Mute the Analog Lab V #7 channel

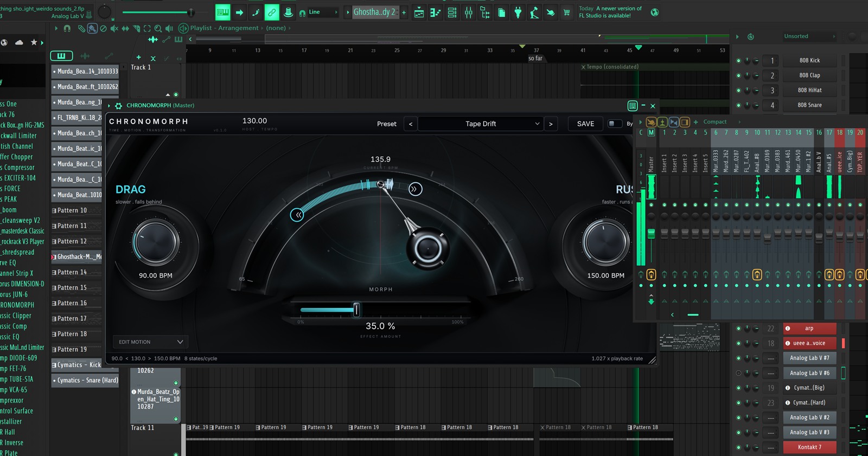coord(738,358)
